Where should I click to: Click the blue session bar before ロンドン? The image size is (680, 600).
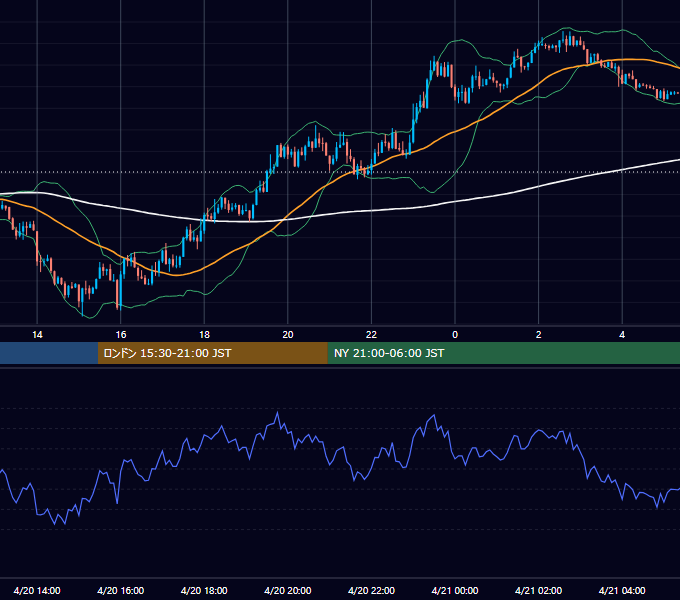click(49, 353)
